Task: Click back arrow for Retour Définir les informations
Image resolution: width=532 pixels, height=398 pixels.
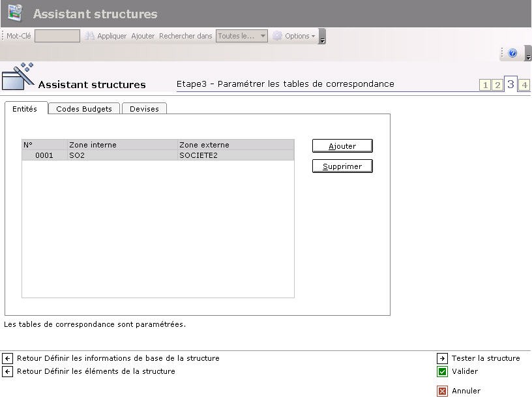Action: click(8, 359)
